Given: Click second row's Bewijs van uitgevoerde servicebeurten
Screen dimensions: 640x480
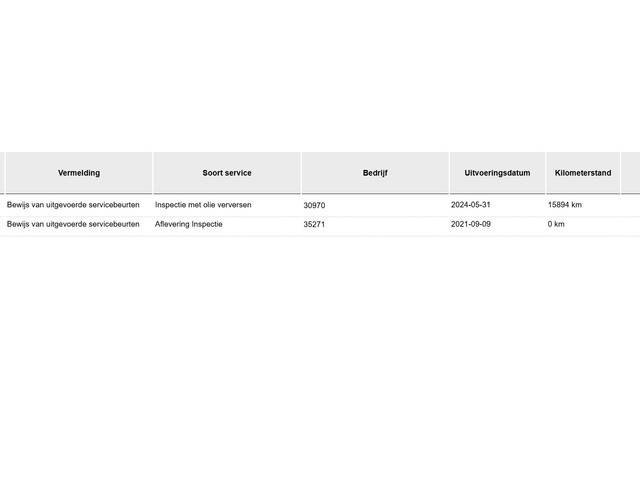Looking at the screenshot, I should tap(73, 224).
